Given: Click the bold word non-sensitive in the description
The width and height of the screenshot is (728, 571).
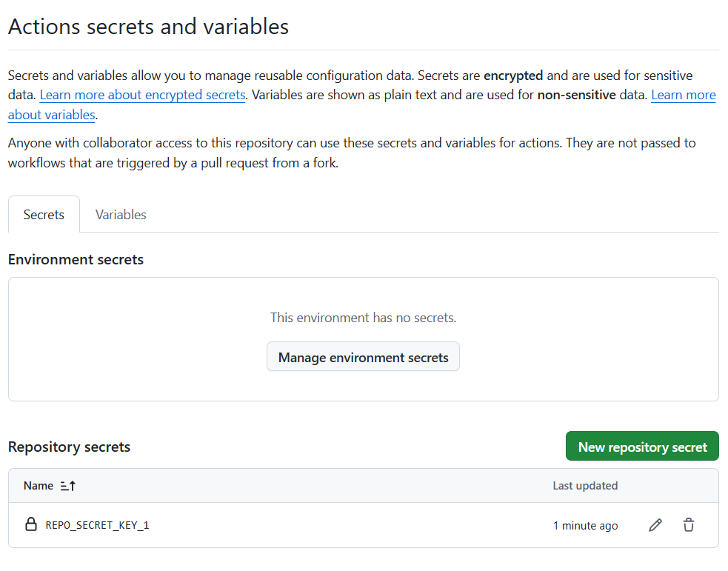Looking at the screenshot, I should (576, 95).
